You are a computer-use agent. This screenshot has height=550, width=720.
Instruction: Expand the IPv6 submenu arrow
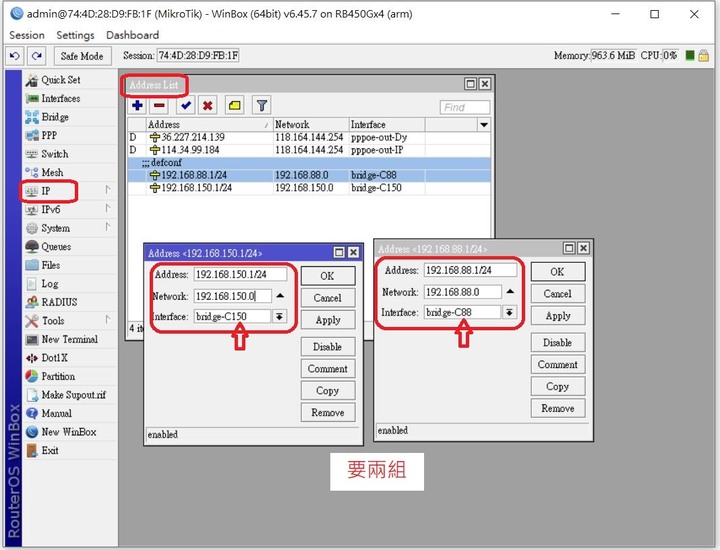(108, 208)
